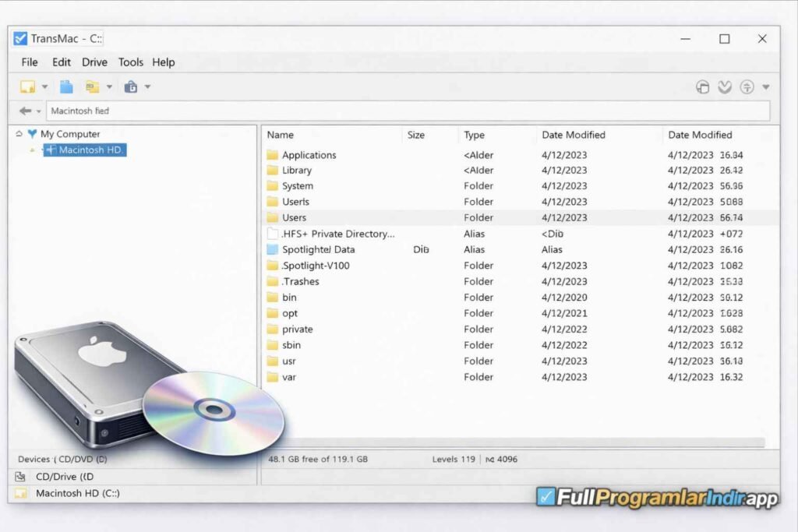Select Macintosh HD in the tree
798x532 pixels.
pyautogui.click(x=91, y=150)
